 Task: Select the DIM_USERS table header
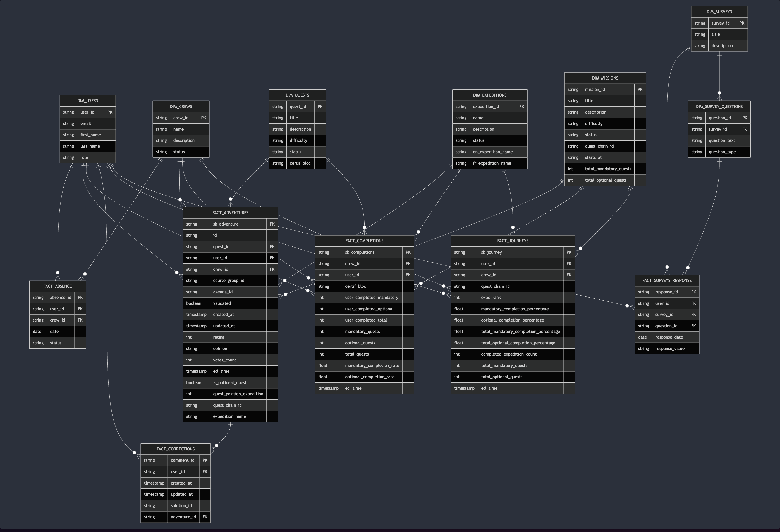pyautogui.click(x=88, y=101)
